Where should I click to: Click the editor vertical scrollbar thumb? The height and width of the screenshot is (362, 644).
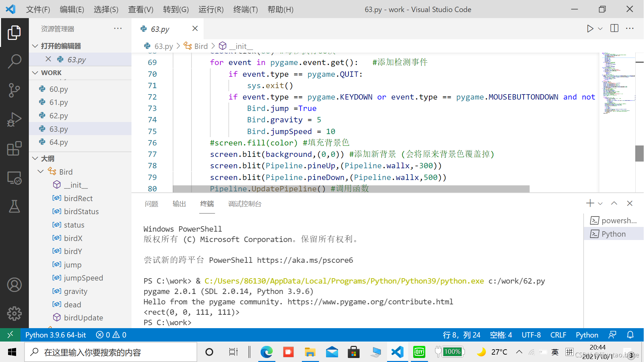[639, 153]
